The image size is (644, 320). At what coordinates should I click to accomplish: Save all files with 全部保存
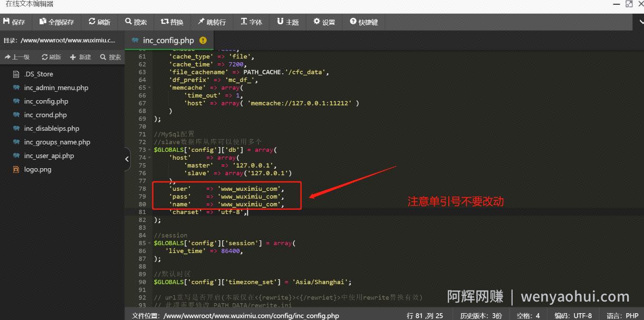pos(57,22)
